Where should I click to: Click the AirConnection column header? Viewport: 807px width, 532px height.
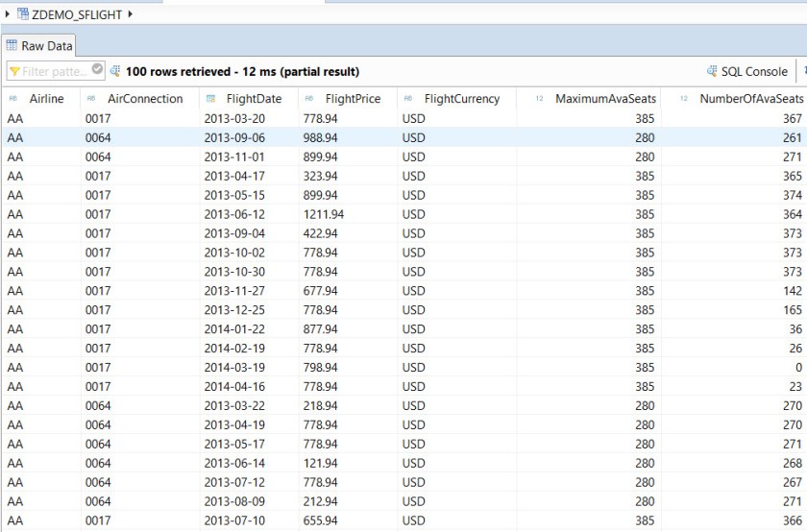tap(144, 99)
